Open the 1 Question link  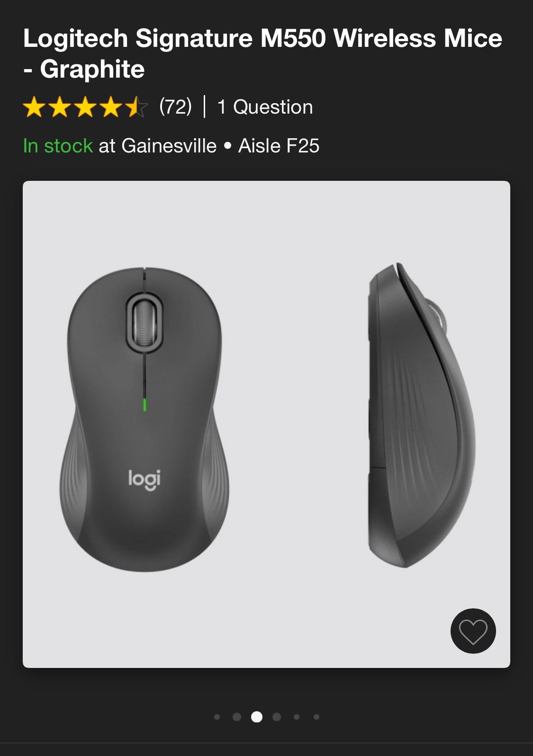pos(265,107)
